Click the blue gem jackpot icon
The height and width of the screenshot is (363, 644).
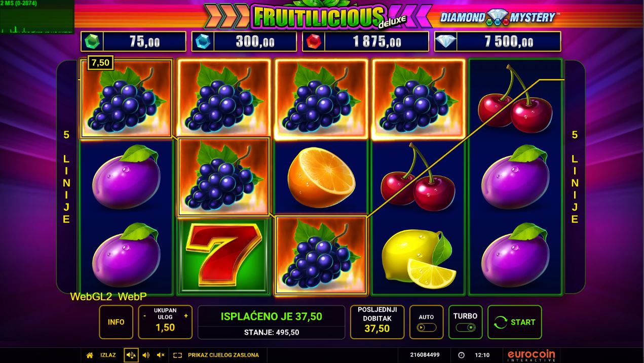point(203,42)
